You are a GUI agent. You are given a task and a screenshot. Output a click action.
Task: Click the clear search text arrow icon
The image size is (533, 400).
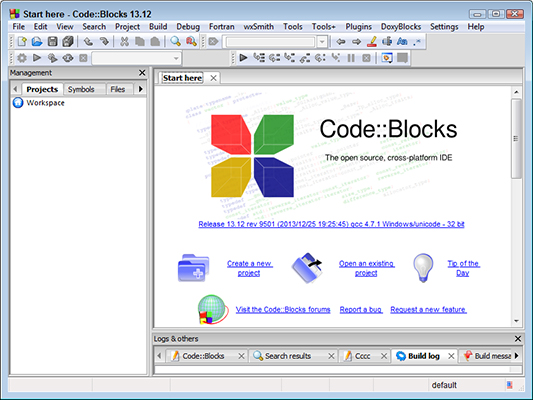(x=213, y=41)
